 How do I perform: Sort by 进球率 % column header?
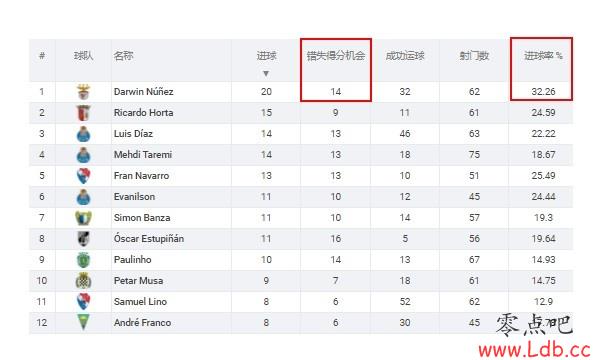(x=543, y=56)
